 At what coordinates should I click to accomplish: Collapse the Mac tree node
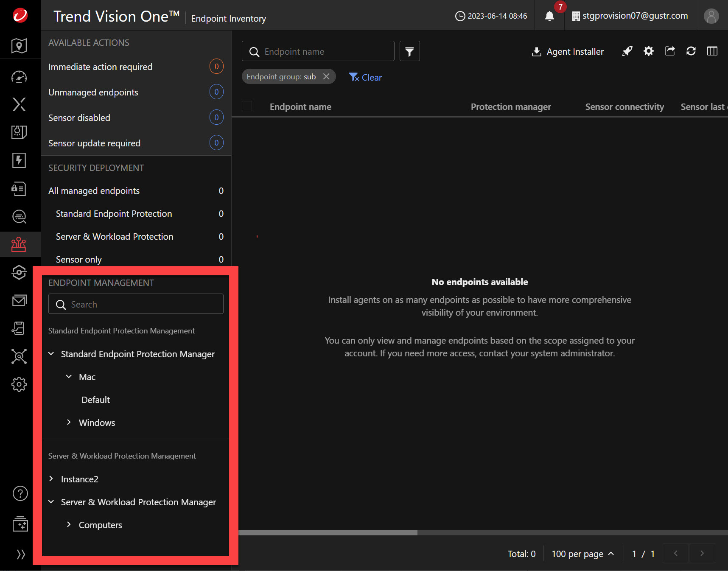69,377
